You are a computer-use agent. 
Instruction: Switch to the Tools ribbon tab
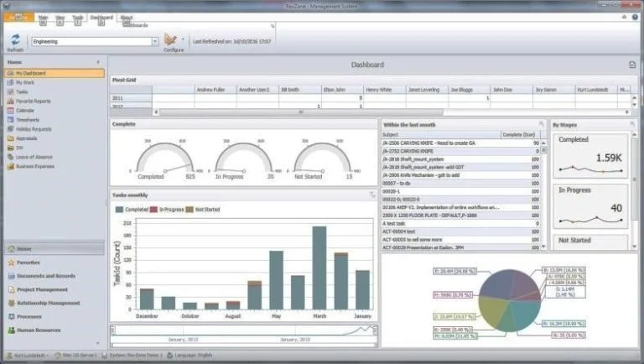pyautogui.click(x=76, y=16)
